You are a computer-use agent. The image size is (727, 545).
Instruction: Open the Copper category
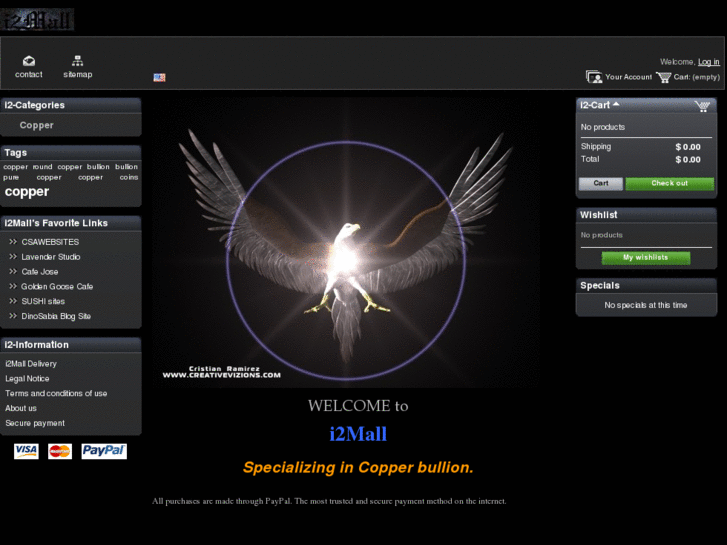[37, 125]
